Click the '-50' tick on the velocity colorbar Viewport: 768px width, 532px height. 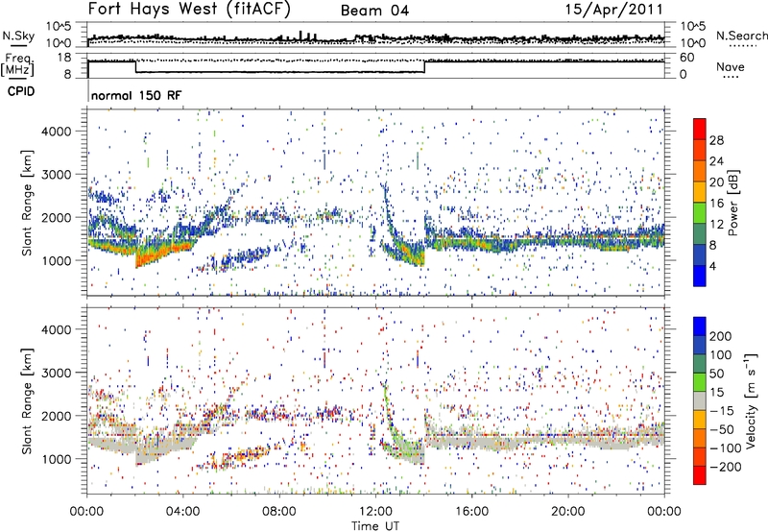click(722, 429)
